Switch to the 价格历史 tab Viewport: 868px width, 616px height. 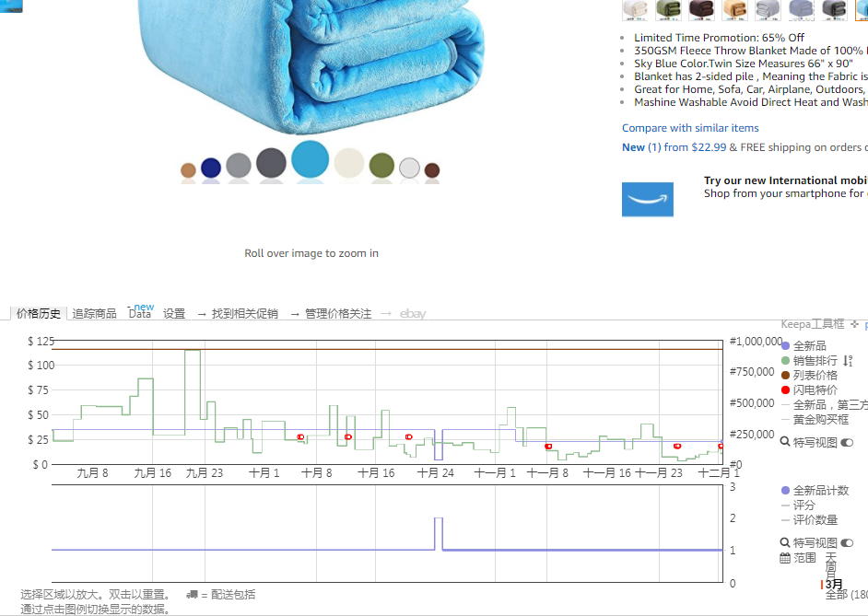(38, 314)
